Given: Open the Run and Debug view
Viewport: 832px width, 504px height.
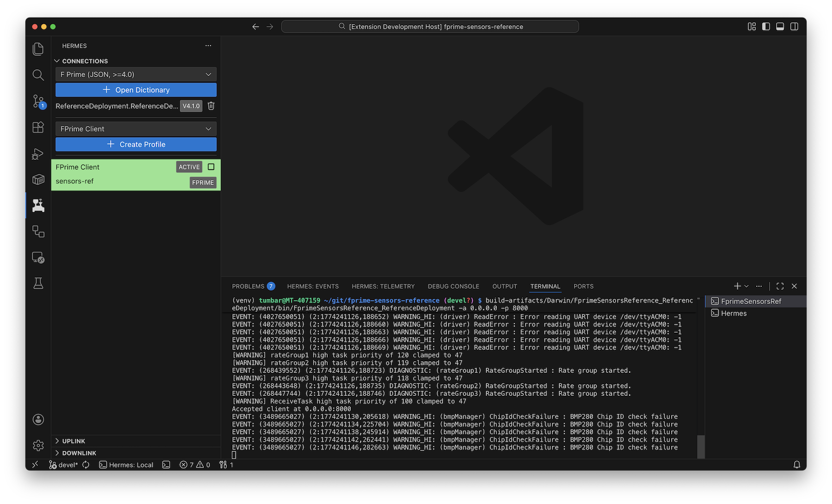Looking at the screenshot, I should (38, 153).
